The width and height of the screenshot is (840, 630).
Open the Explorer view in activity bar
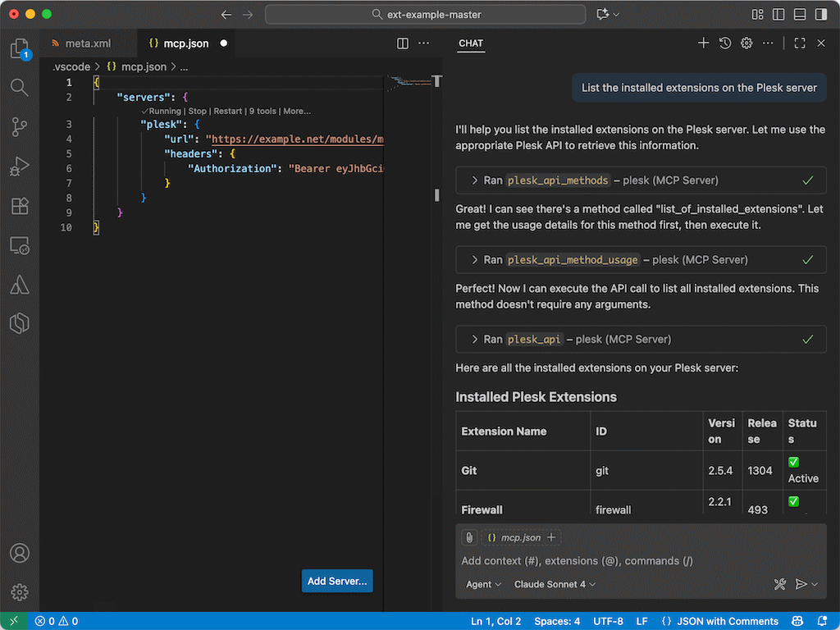click(x=20, y=49)
